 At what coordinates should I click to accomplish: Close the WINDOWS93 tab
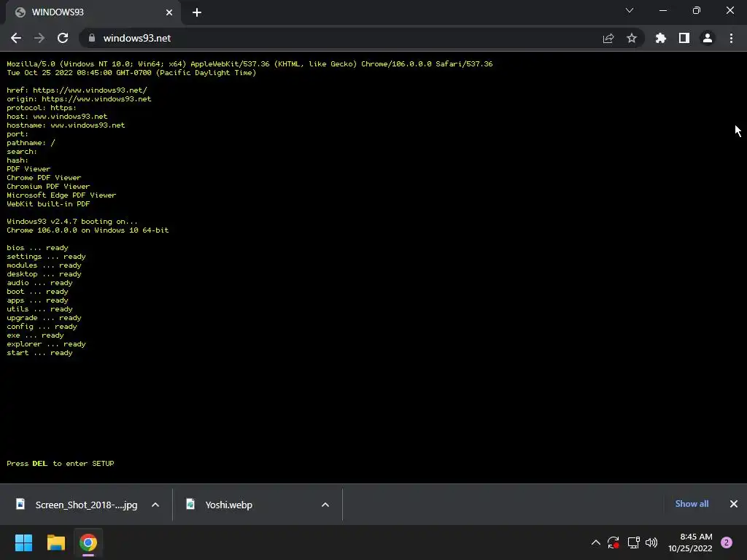coord(169,12)
